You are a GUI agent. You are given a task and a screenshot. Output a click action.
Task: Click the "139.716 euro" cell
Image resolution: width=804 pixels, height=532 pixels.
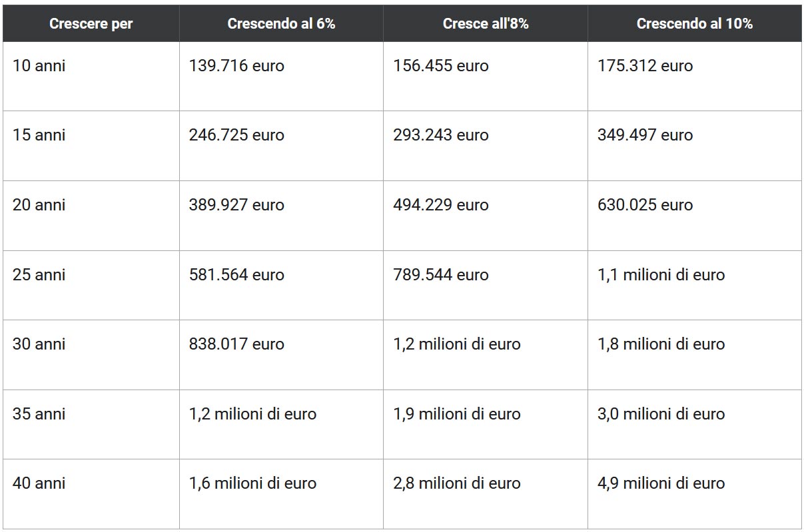click(236, 66)
